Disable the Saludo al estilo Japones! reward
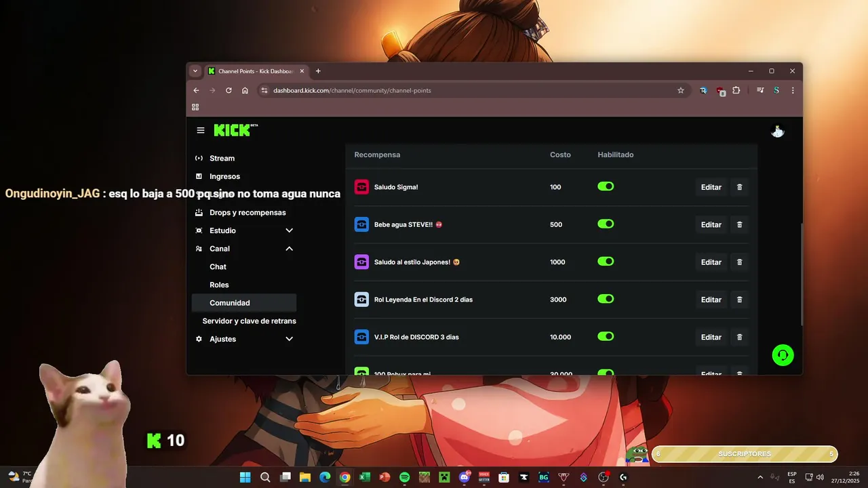Viewport: 868px width, 488px height. click(x=606, y=261)
